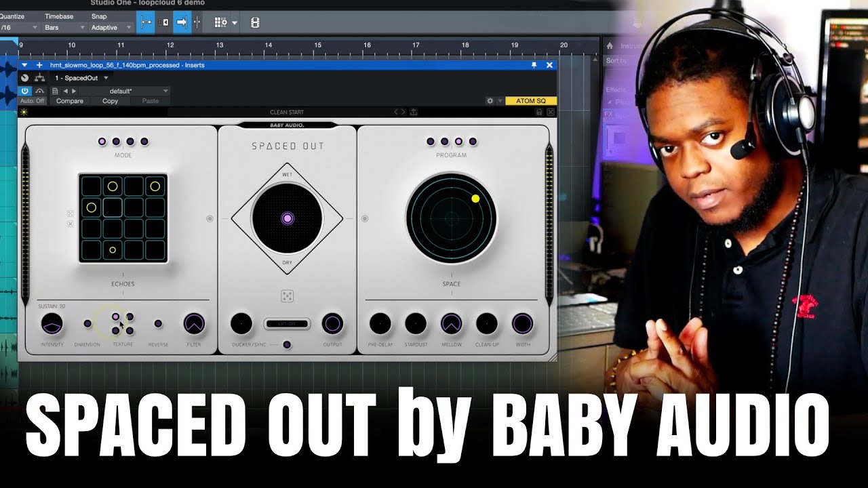Click the routing icon beside 1 - SpacedOut
868x488 pixels.
pos(39,78)
